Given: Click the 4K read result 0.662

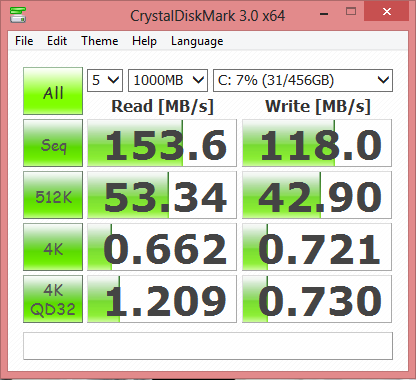Looking at the screenshot, I should [162, 247].
